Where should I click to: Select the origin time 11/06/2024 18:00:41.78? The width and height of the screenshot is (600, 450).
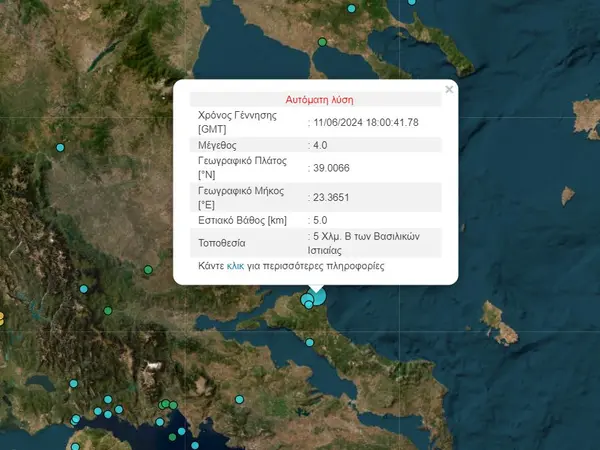pyautogui.click(x=365, y=122)
